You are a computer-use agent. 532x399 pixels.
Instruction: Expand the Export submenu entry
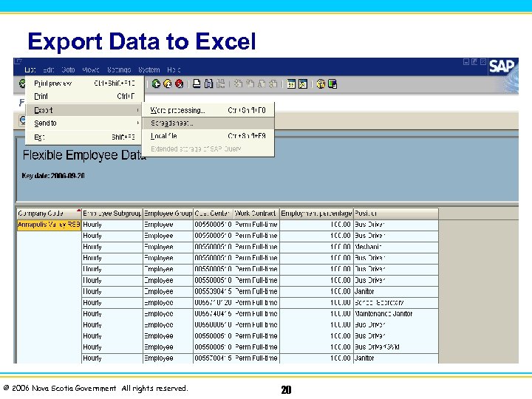point(84,110)
